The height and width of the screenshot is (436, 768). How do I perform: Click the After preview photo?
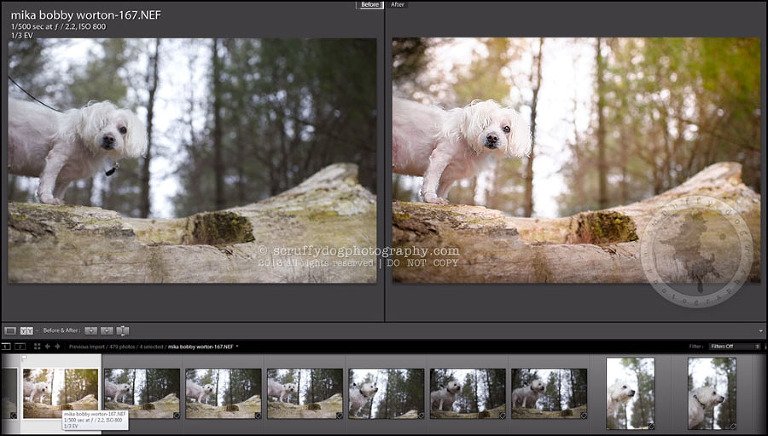coord(576,161)
